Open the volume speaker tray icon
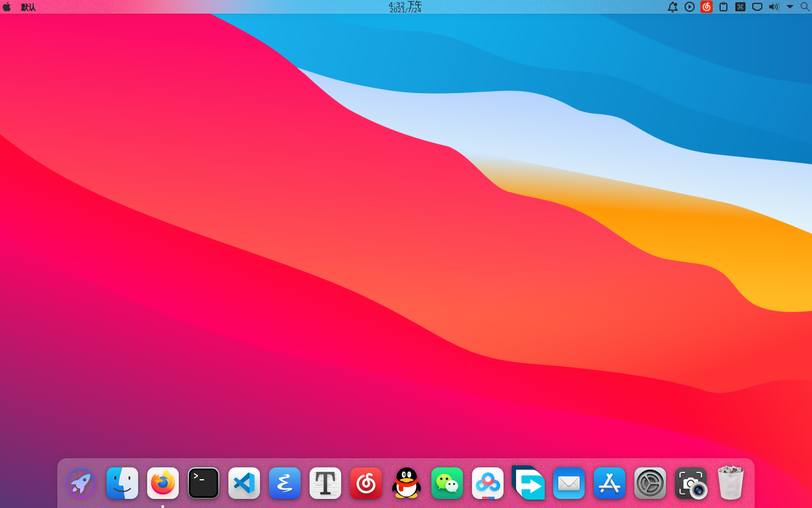This screenshot has height=508, width=812. click(774, 7)
